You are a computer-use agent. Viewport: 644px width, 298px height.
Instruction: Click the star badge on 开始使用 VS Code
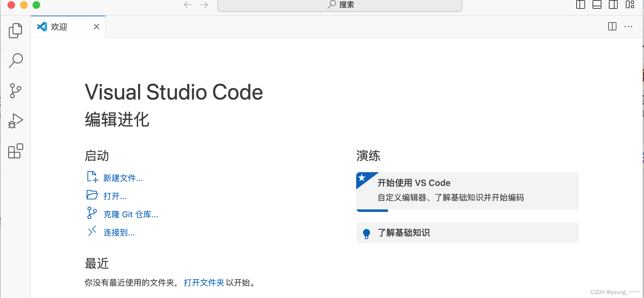(362, 178)
